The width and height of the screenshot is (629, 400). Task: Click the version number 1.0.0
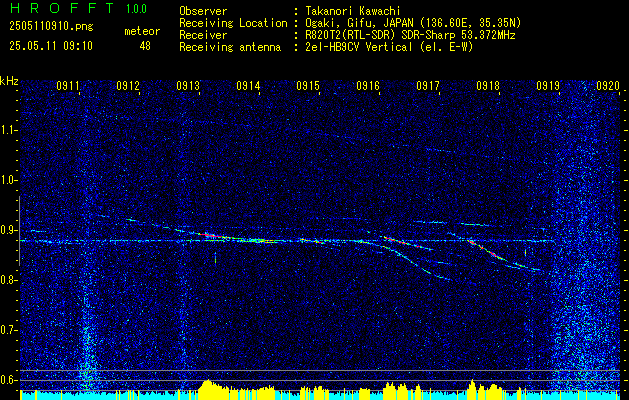(x=136, y=8)
